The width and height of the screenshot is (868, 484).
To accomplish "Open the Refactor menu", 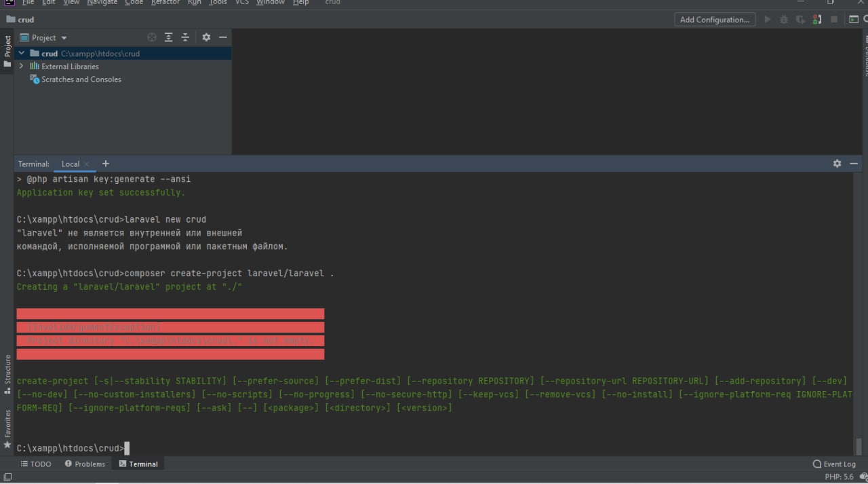I will (165, 3).
